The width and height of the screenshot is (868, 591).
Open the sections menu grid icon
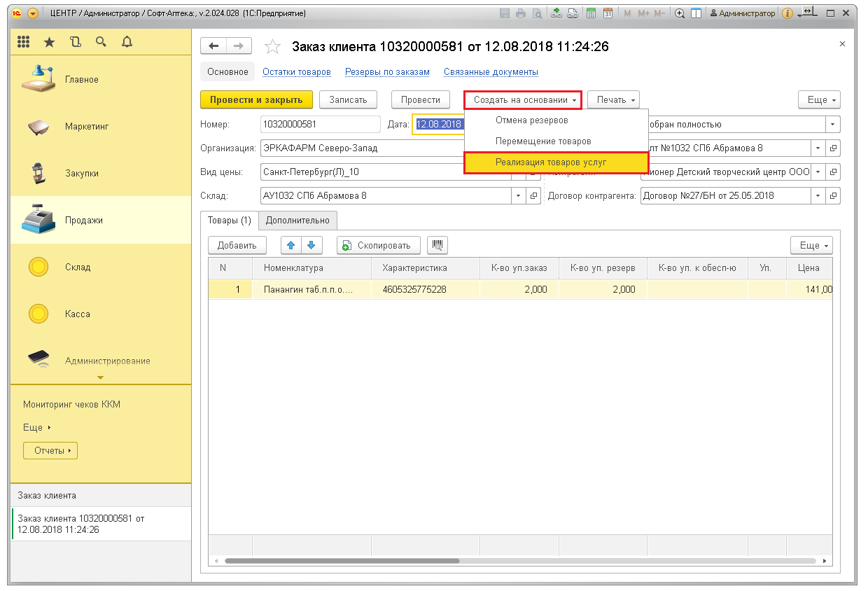click(24, 42)
